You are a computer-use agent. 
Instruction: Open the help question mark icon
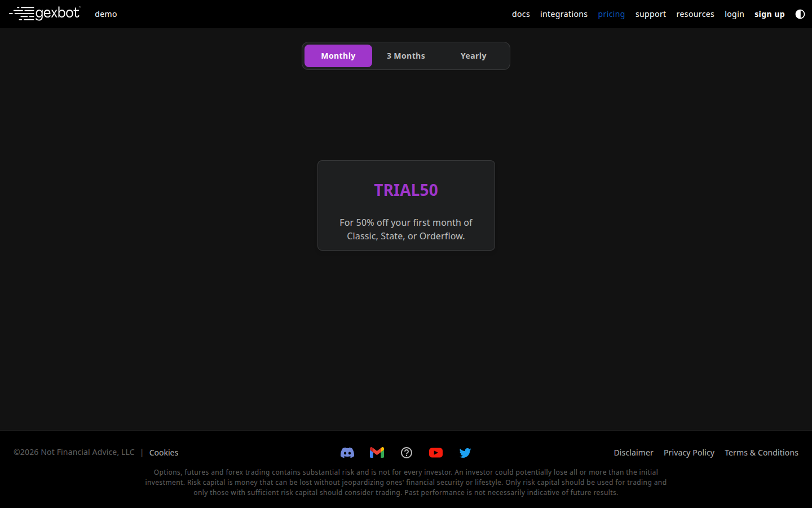(x=407, y=453)
